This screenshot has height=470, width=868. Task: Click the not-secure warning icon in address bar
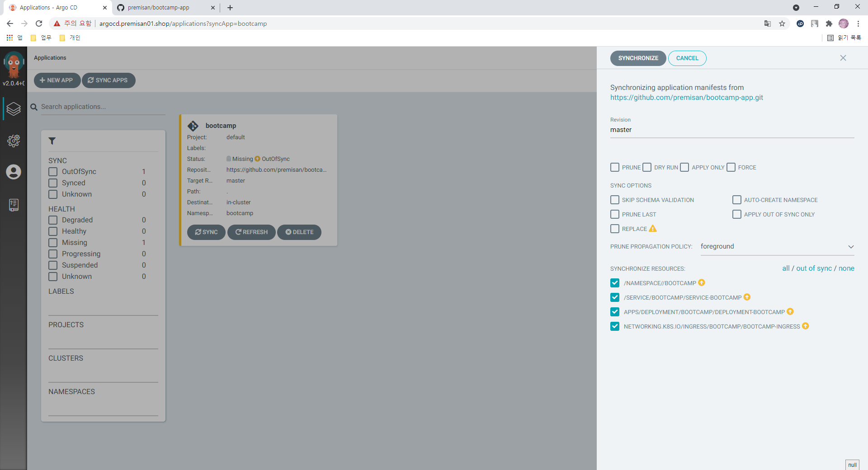[x=57, y=23]
